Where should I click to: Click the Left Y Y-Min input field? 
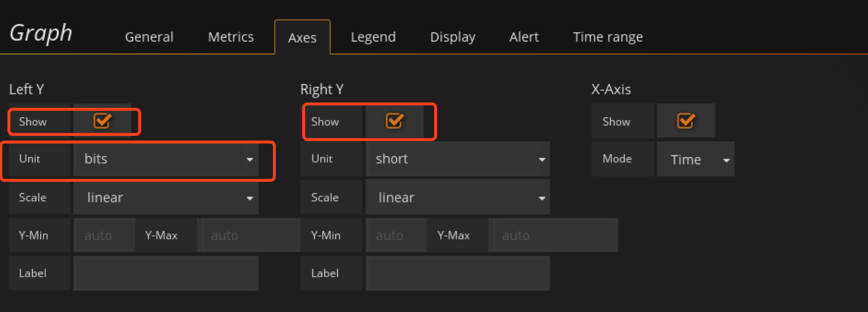pos(104,235)
